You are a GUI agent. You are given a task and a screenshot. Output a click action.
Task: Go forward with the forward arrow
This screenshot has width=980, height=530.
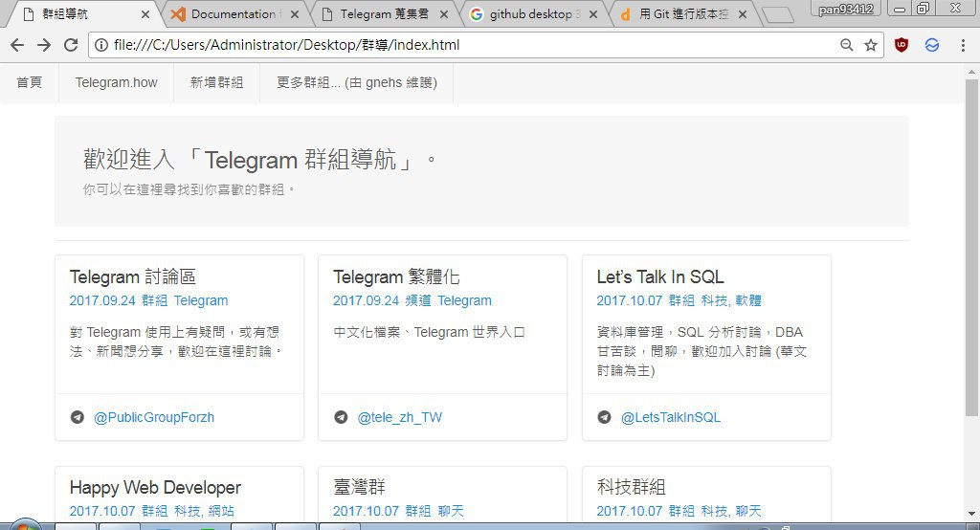point(44,45)
